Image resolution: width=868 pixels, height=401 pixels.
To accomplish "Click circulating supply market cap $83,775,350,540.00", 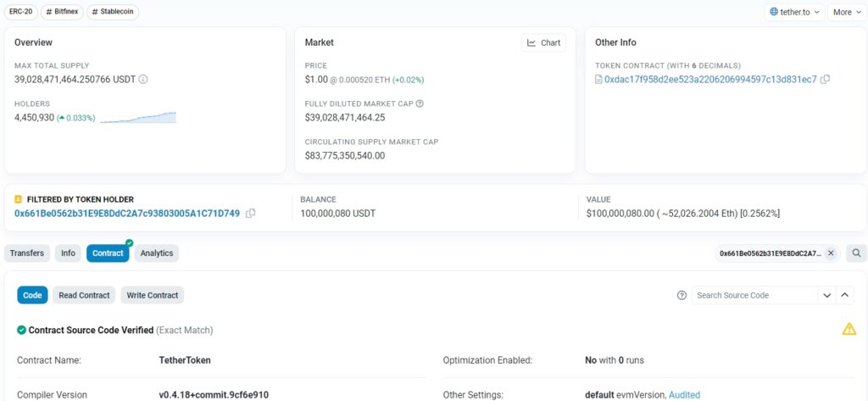I will [345, 156].
